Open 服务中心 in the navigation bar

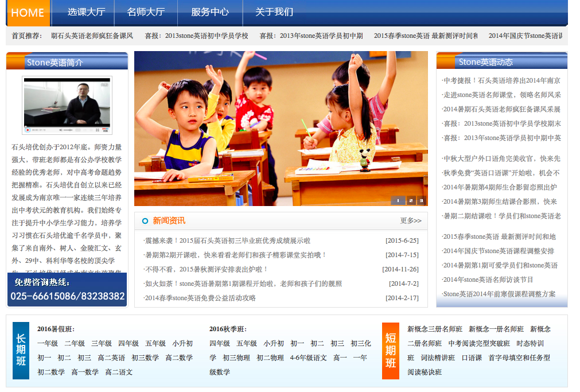coord(210,12)
